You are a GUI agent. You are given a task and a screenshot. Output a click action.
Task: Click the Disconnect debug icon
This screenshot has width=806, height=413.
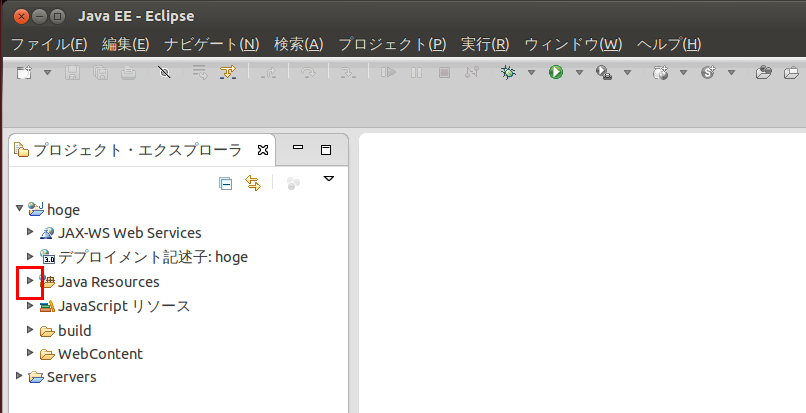(x=471, y=73)
